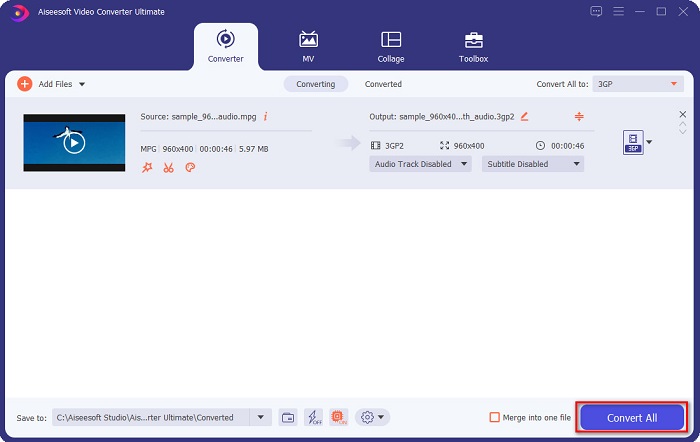Open the Cut scissors tool
700x442 pixels.
point(168,167)
